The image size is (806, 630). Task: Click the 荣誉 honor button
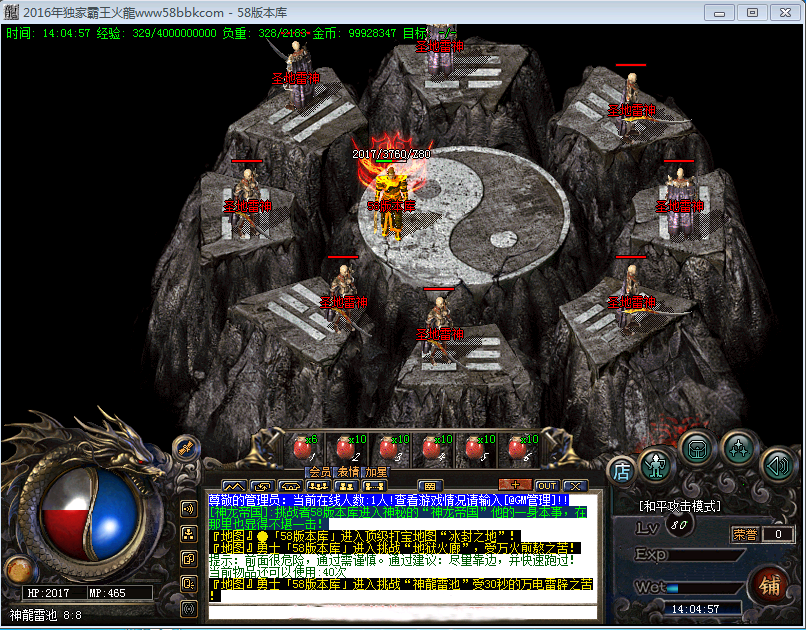click(x=745, y=534)
